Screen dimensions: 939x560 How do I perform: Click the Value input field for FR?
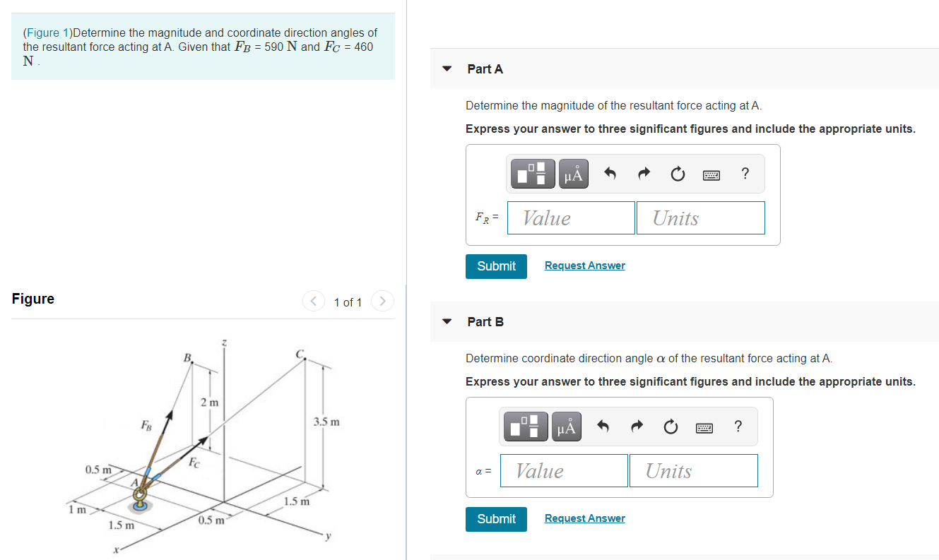pos(570,218)
